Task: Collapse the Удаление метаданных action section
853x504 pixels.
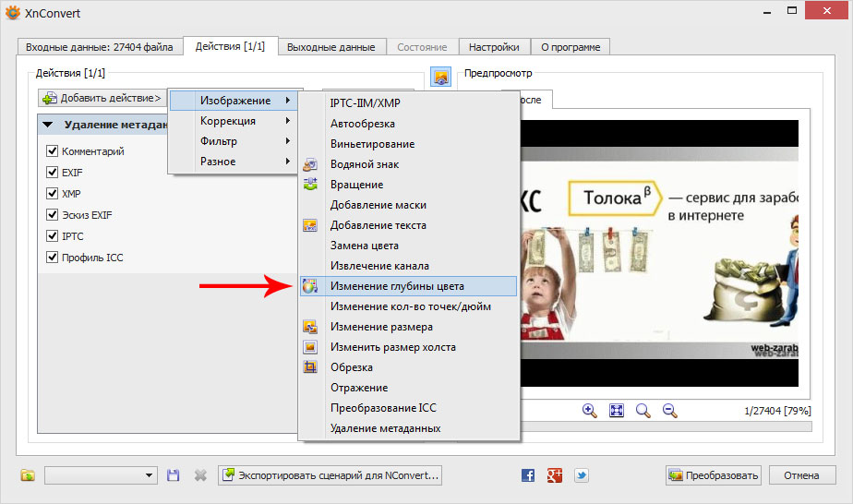Action: (x=48, y=125)
